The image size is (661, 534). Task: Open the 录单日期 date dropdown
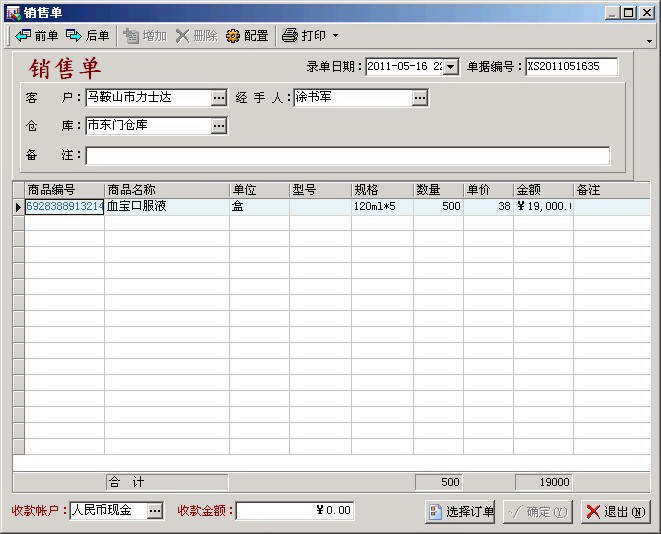point(451,67)
